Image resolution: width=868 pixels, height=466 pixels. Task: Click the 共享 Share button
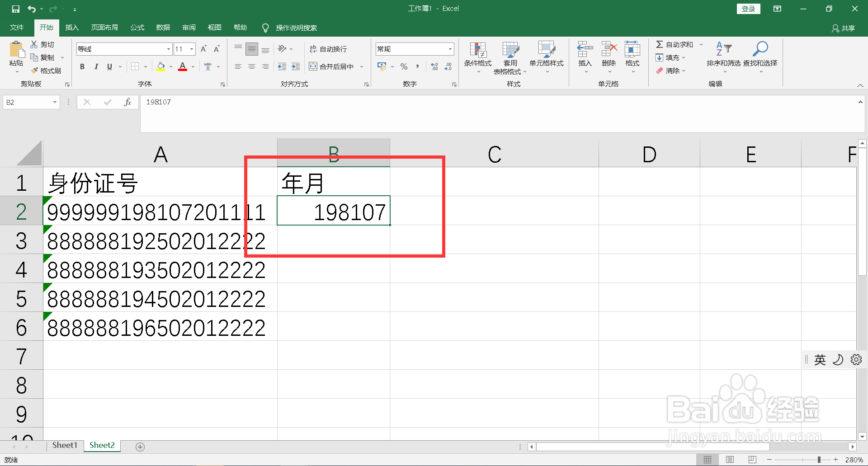tap(844, 28)
